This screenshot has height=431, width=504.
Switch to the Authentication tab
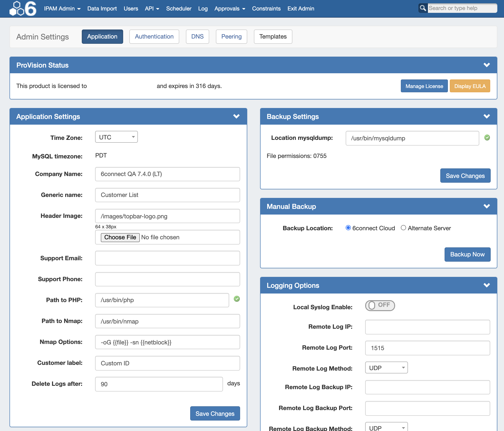point(154,36)
